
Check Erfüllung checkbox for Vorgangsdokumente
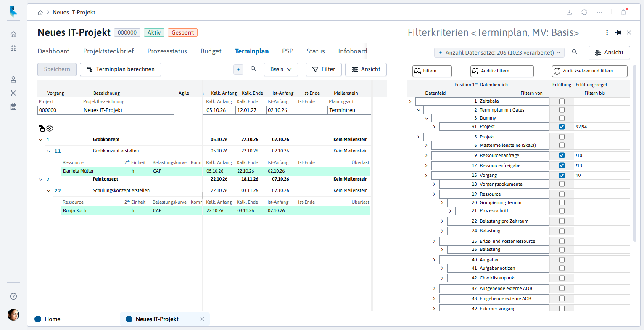(562, 184)
